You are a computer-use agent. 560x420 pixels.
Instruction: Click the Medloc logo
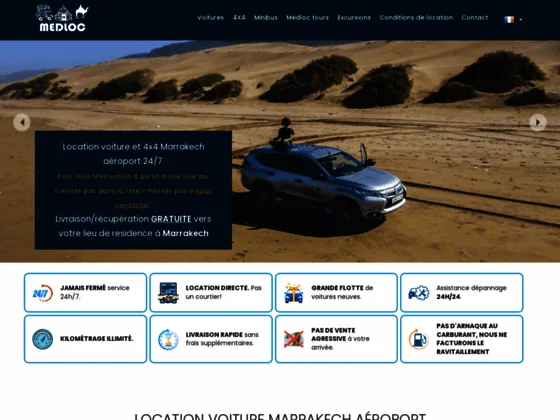pos(62,18)
